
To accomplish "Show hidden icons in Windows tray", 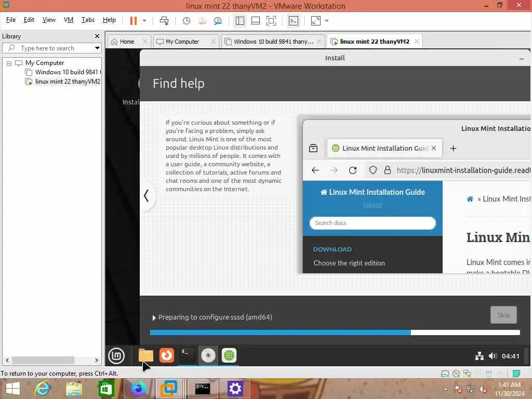I will [446, 389].
